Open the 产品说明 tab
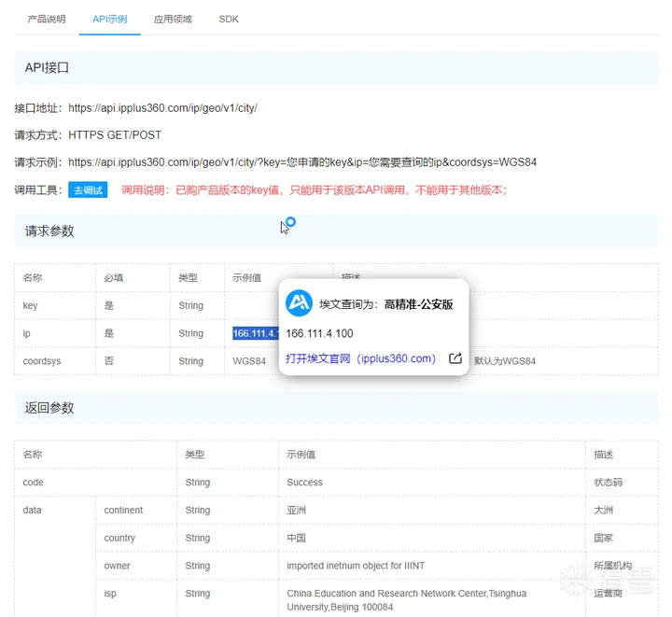 [x=47, y=20]
